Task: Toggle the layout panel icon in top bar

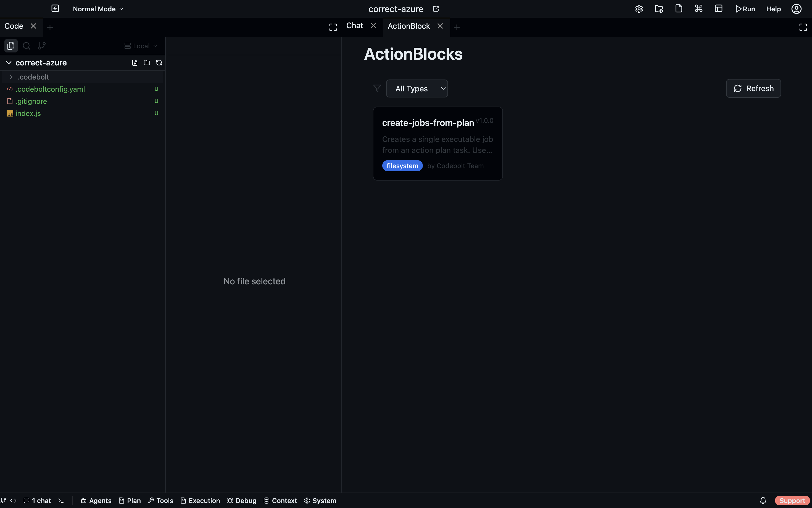Action: click(x=719, y=8)
